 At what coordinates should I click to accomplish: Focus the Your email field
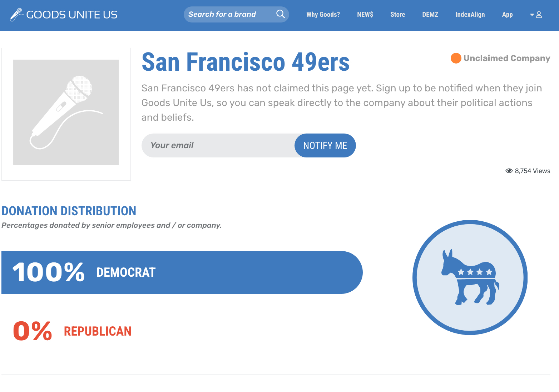point(218,145)
